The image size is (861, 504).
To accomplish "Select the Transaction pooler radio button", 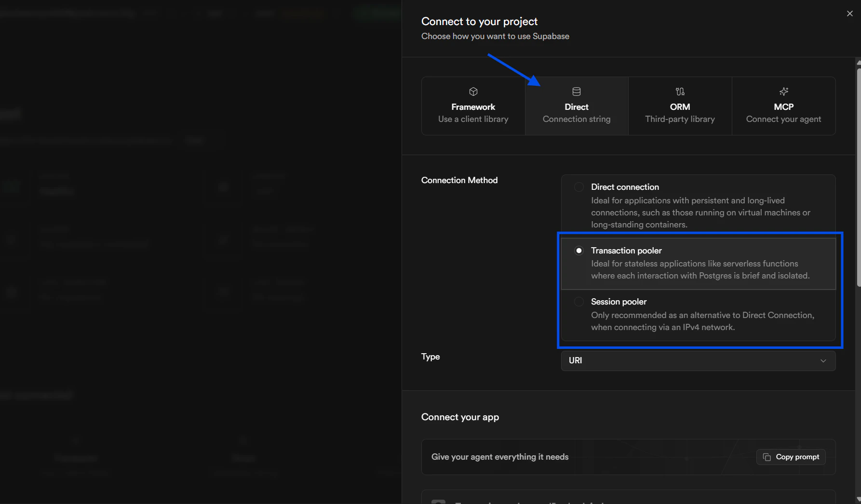I will pyautogui.click(x=579, y=251).
